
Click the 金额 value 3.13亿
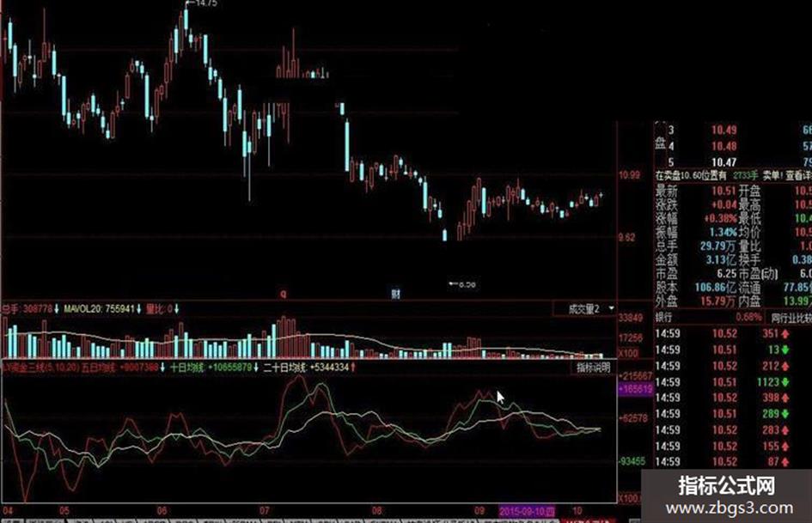tap(720, 259)
